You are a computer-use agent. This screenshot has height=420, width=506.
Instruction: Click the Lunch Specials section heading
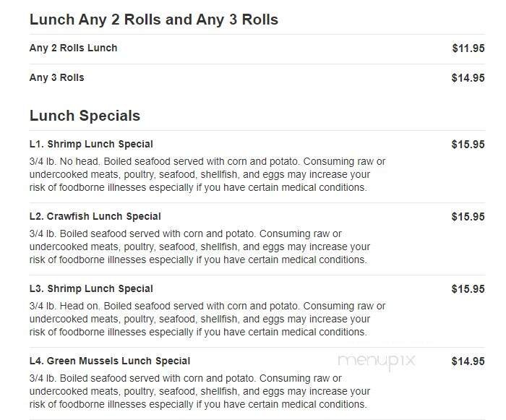(x=85, y=116)
